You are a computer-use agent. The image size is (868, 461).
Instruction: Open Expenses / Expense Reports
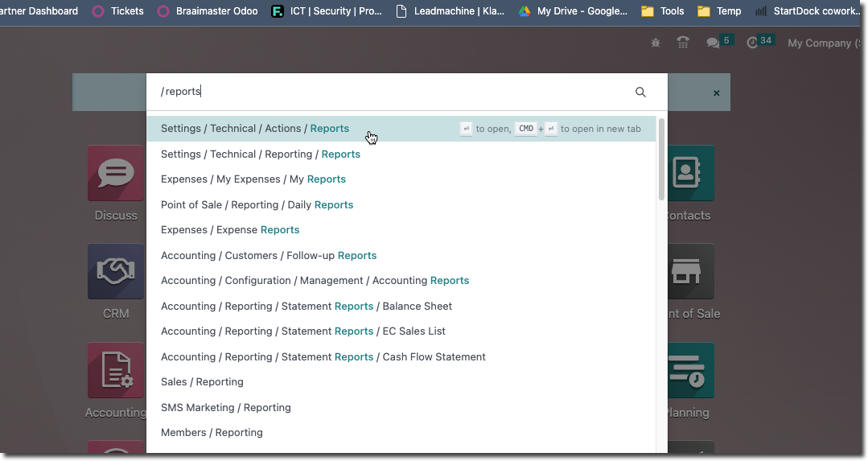401,229
